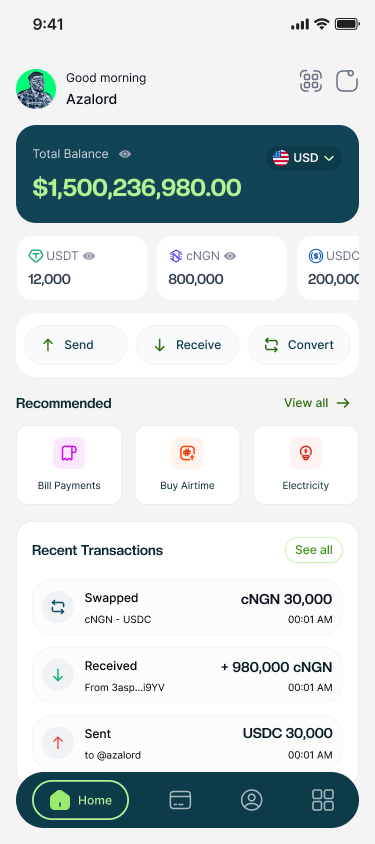This screenshot has width=375, height=844.
Task: Tap the Send button
Action: 76,345
